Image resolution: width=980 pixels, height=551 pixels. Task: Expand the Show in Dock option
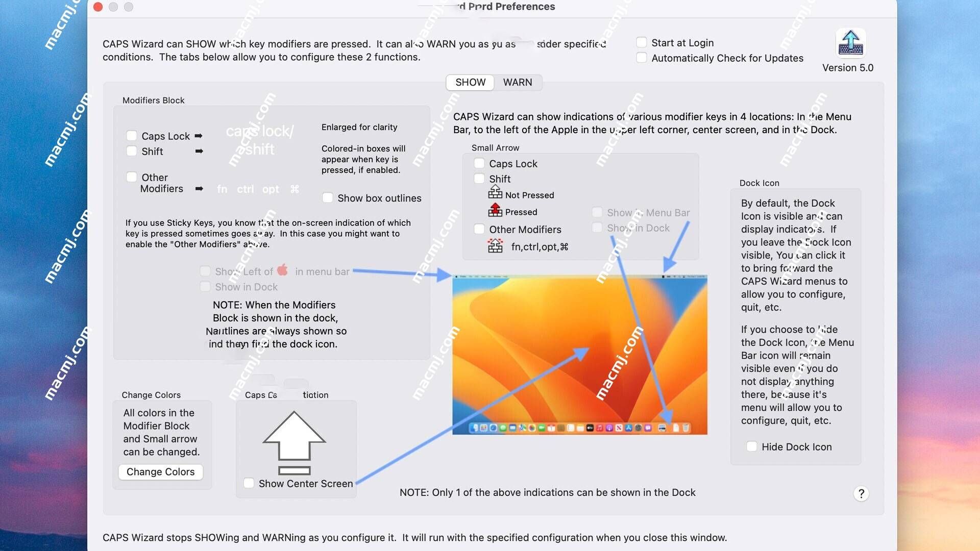[206, 287]
